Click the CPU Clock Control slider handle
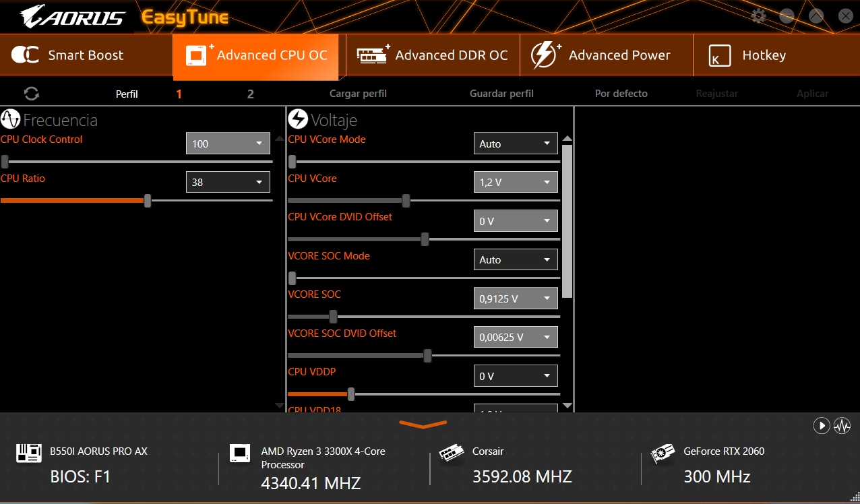Viewport: 860px width, 504px height. tap(5, 162)
